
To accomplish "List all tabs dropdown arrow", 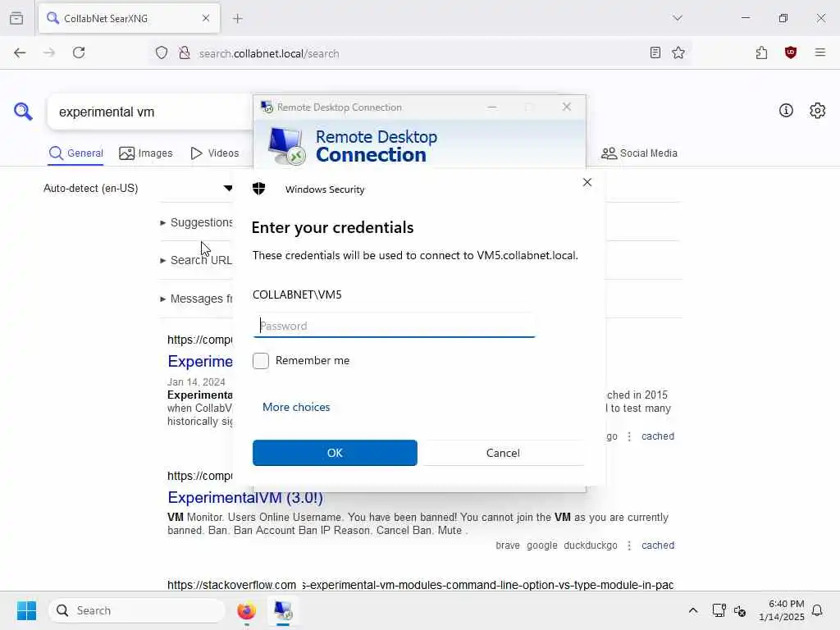I will [677, 18].
